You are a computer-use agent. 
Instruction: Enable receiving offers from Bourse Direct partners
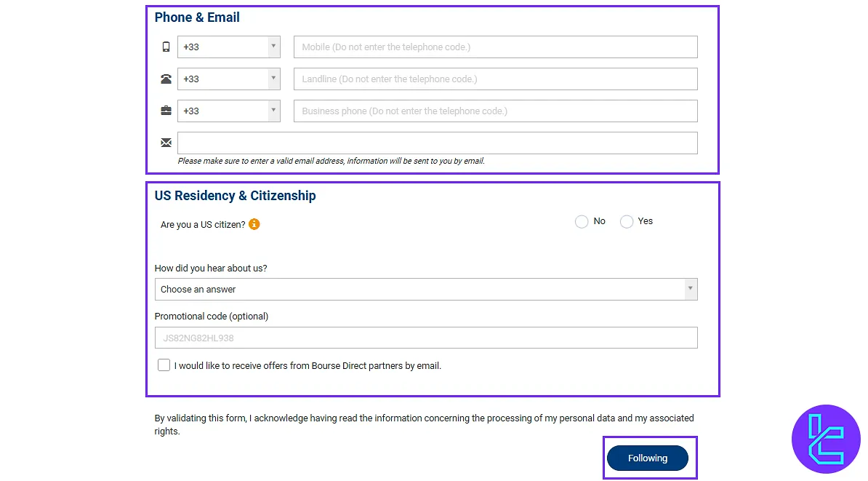pyautogui.click(x=164, y=365)
